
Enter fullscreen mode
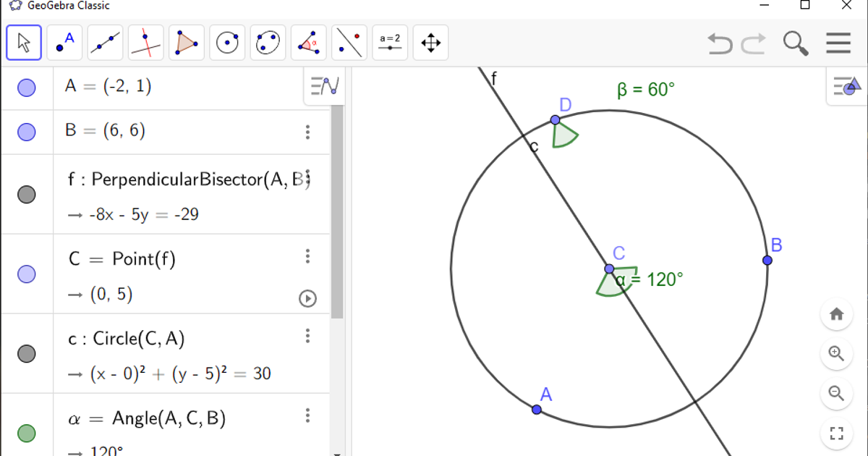pos(837,434)
